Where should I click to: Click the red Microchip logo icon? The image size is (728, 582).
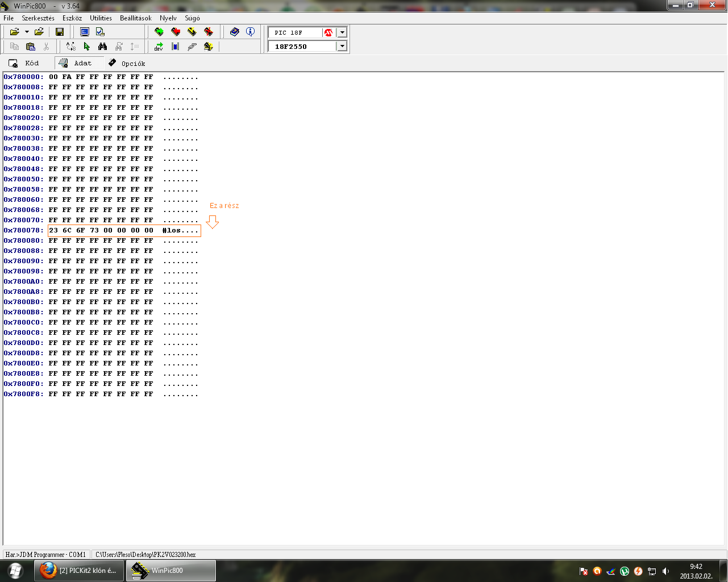coord(328,32)
